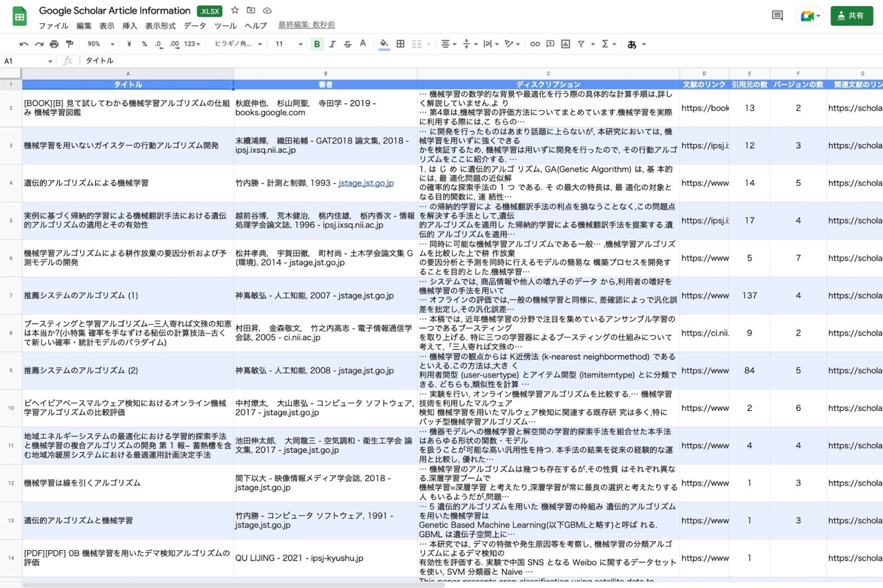Undo the last action
This screenshot has width=883, height=588.
click(24, 44)
